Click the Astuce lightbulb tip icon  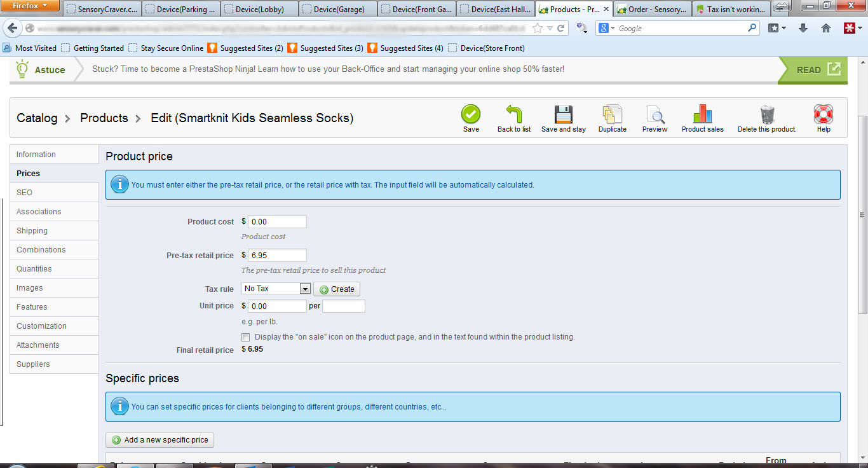(x=22, y=69)
